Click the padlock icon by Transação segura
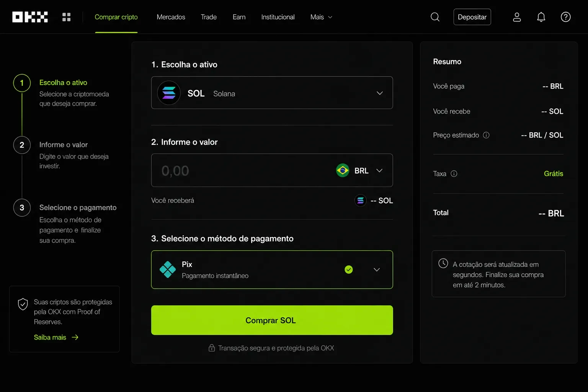Viewport: 588px width, 392px height. tap(212, 348)
